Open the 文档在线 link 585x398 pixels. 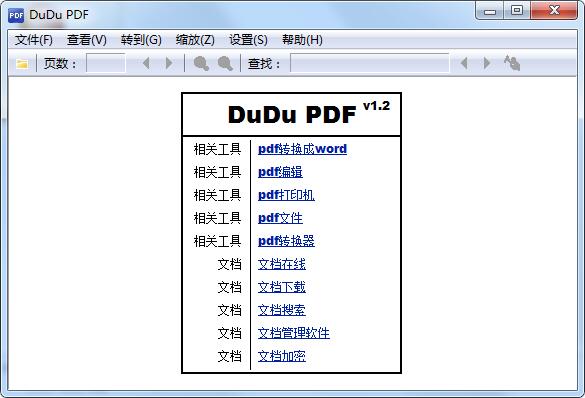pyautogui.click(x=282, y=264)
